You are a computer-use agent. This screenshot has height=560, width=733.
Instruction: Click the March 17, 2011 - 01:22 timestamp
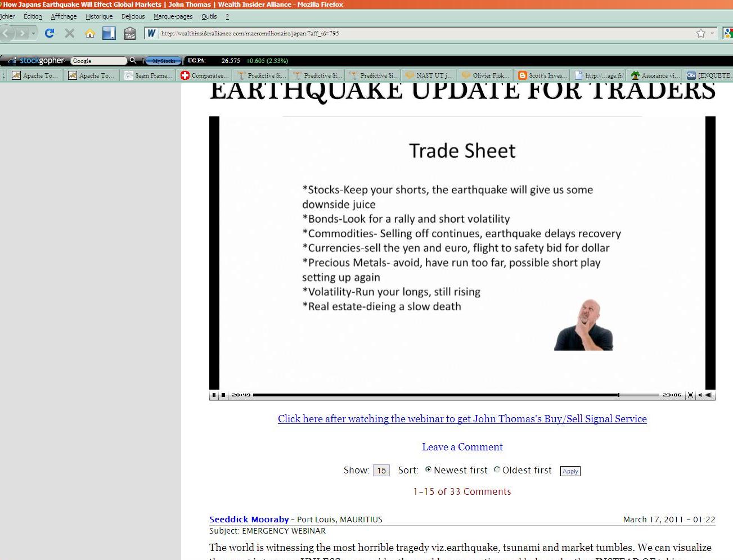click(x=669, y=520)
